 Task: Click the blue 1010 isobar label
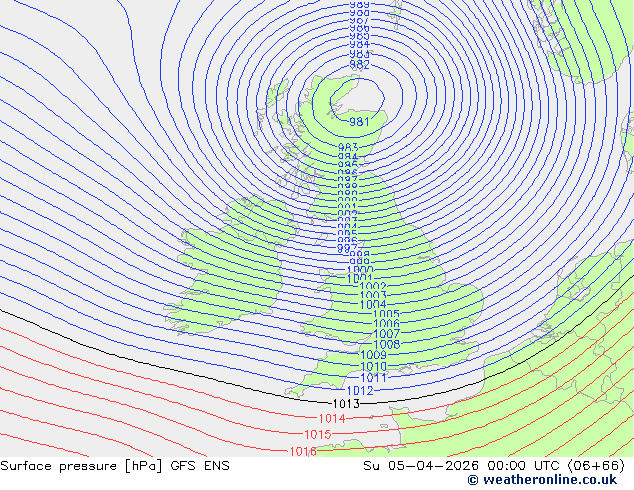click(x=374, y=367)
